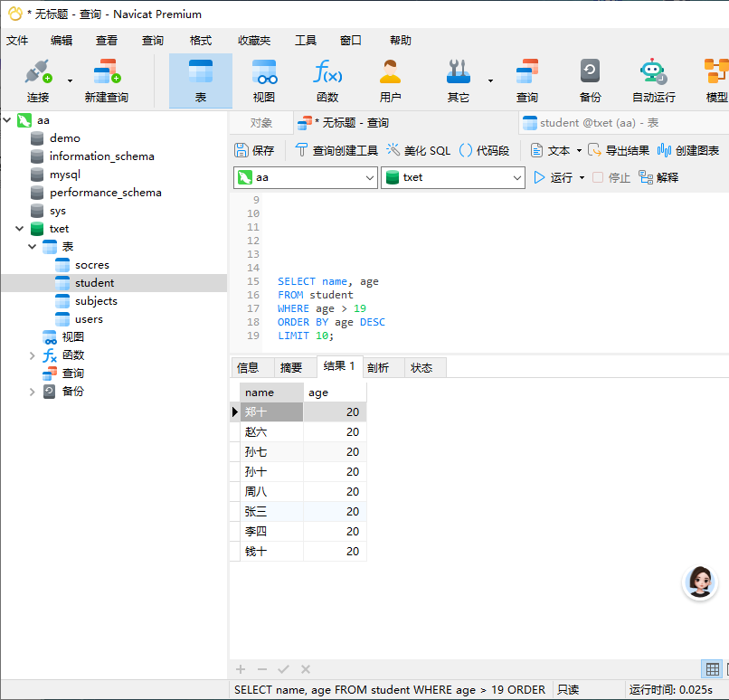Click the grid view icon at bottom right
Image resolution: width=729 pixels, height=700 pixels.
pyautogui.click(x=712, y=669)
